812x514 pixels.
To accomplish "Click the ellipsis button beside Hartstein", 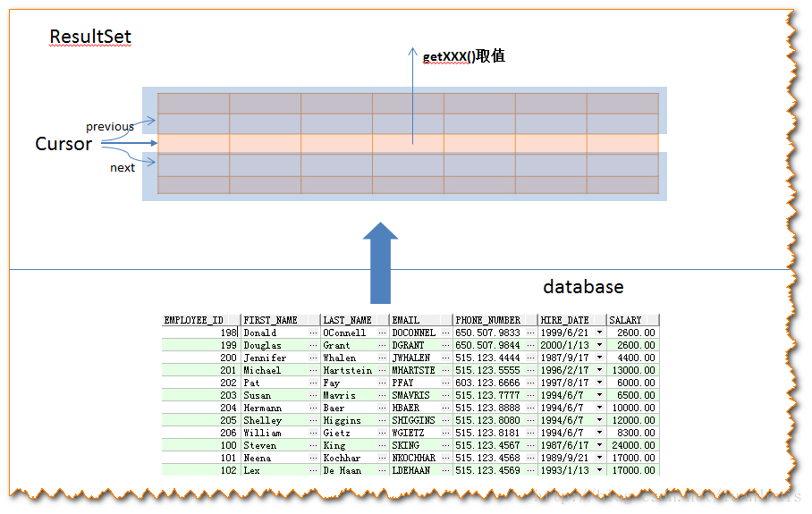I will 383,370.
